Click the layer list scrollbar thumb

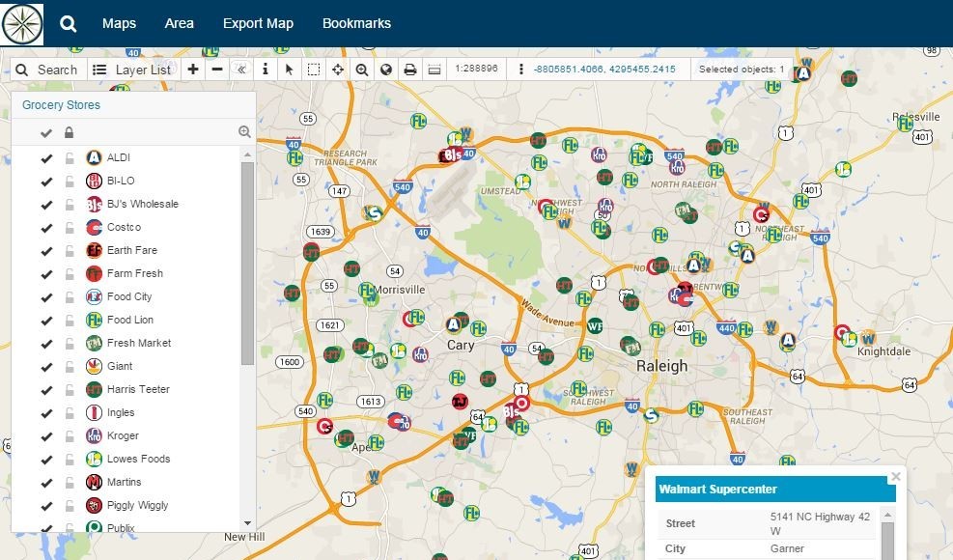tap(247, 264)
